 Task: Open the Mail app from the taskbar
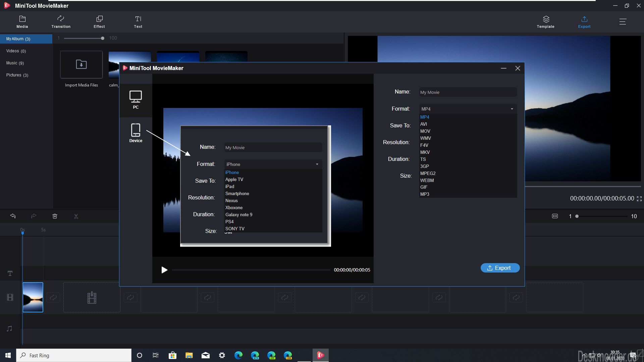tap(206, 355)
